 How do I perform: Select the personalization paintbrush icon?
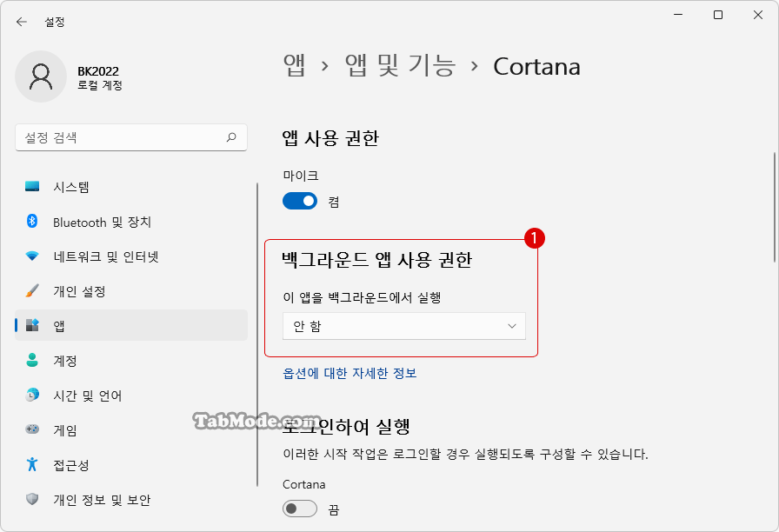32,291
